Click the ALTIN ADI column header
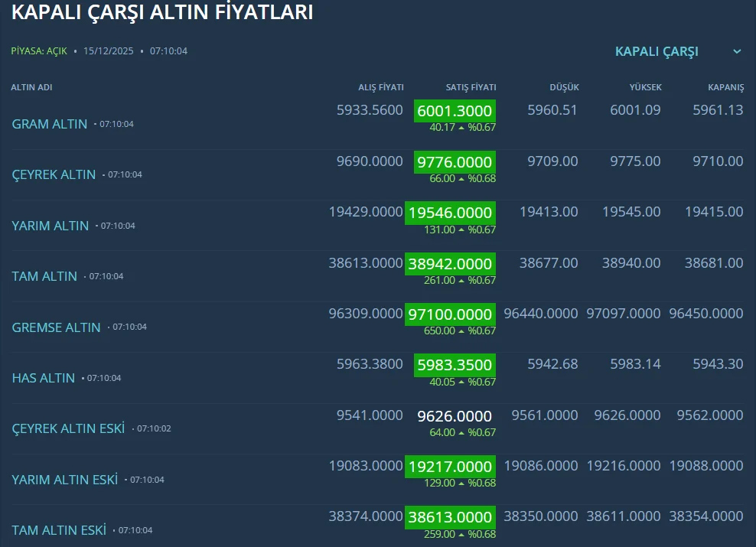The height and width of the screenshot is (547, 756). tap(31, 87)
